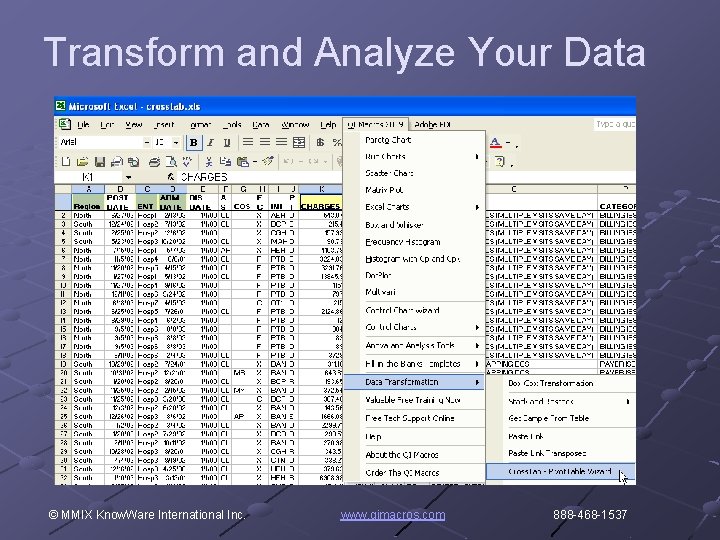
Task: Expand the Anova and Analysis Tools submenu
Action: (477, 345)
